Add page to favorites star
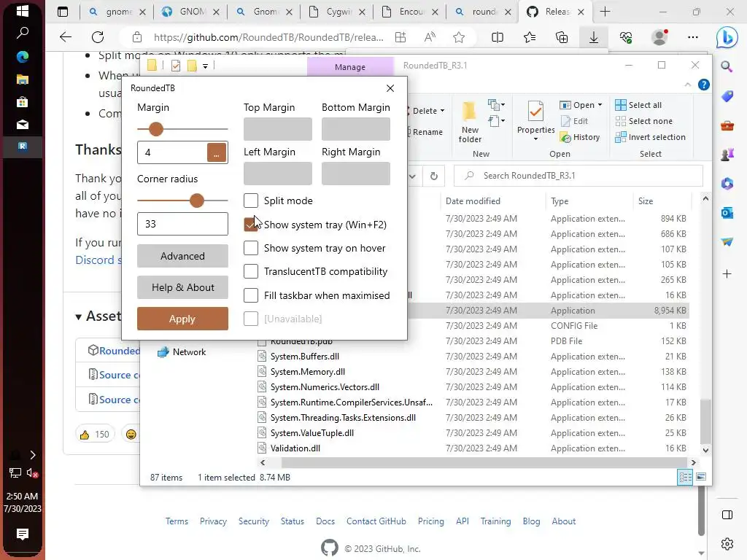 tap(459, 37)
